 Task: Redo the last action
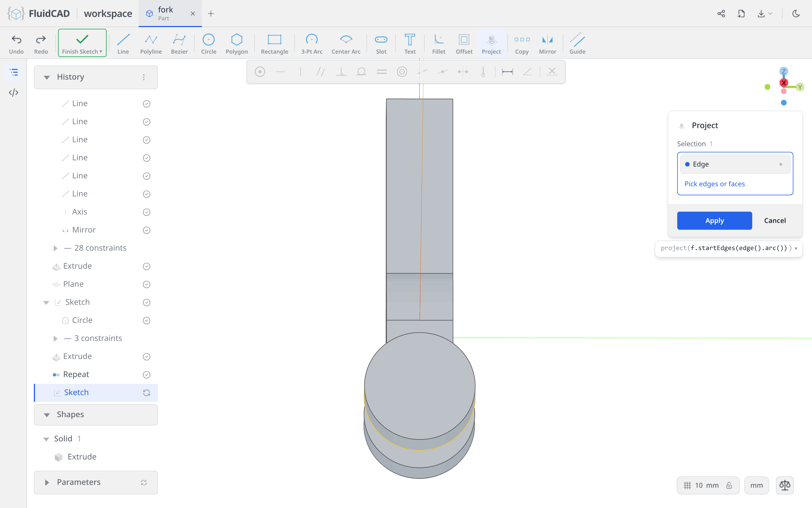click(x=41, y=43)
